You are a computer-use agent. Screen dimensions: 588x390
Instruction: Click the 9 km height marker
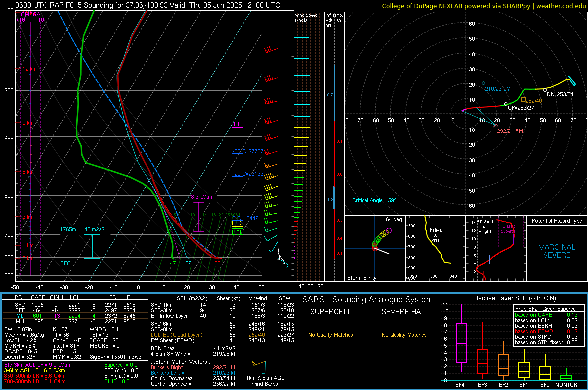(28, 123)
